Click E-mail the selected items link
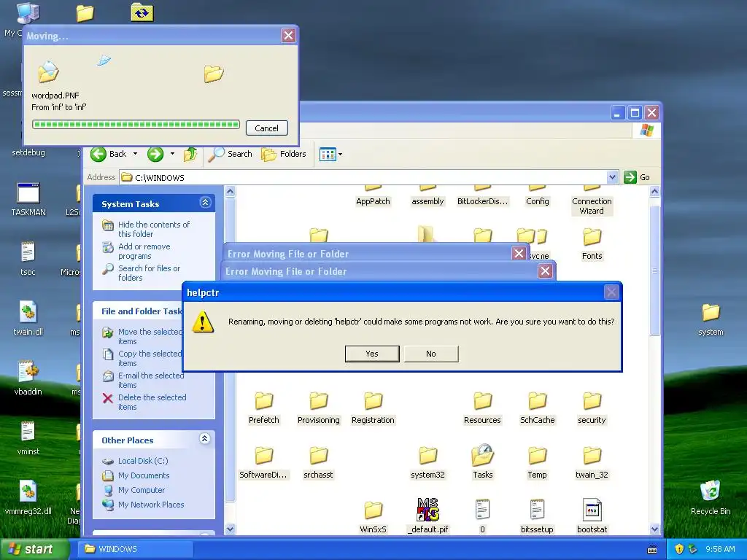This screenshot has width=747, height=560. [150, 380]
